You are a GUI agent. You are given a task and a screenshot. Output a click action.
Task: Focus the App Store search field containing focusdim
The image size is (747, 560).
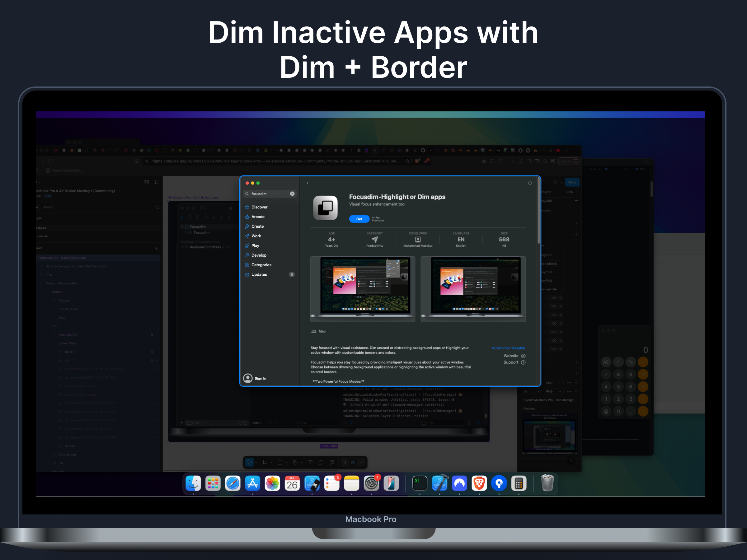(x=270, y=194)
